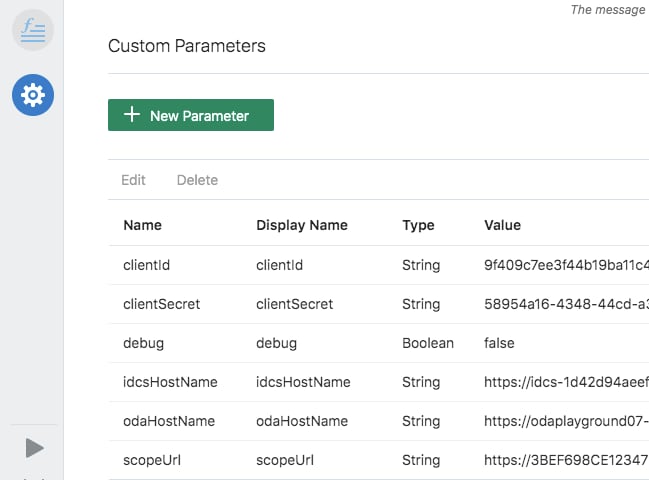Select the blue Settings gear icon
Screen dimensions: 649x480
32,95
